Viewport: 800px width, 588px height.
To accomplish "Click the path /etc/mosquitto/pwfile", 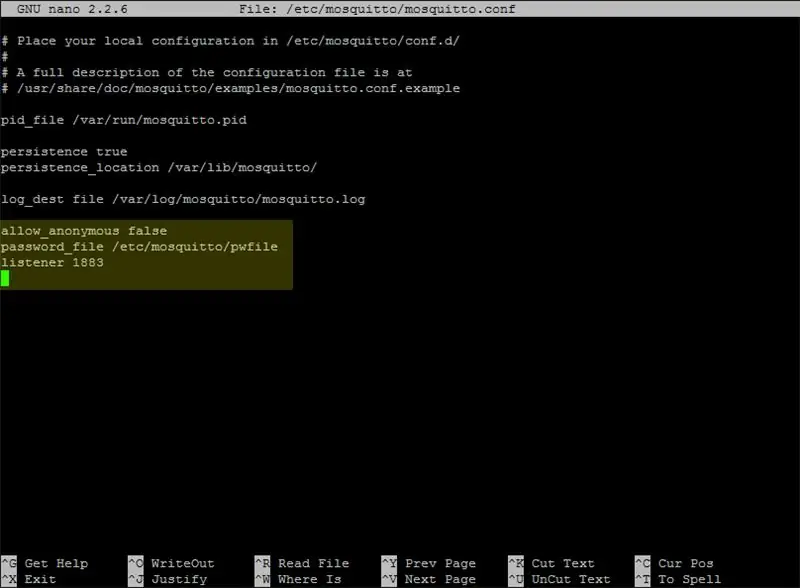I will [195, 247].
